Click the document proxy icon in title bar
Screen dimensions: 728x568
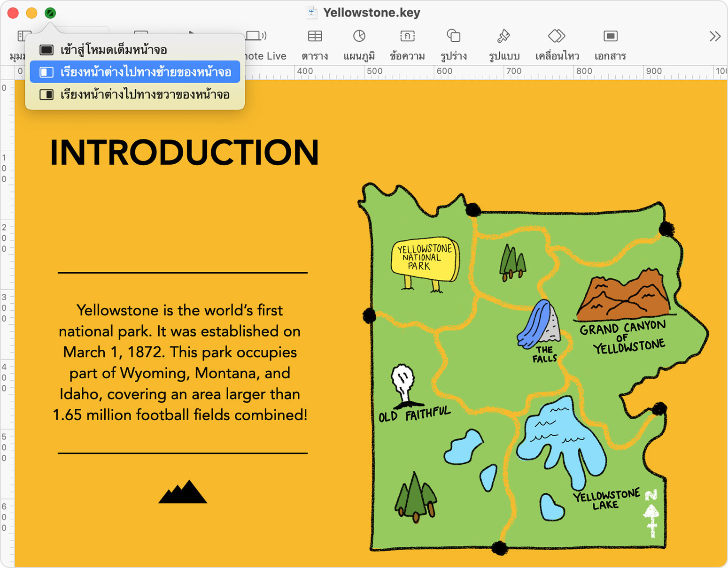[x=311, y=13]
